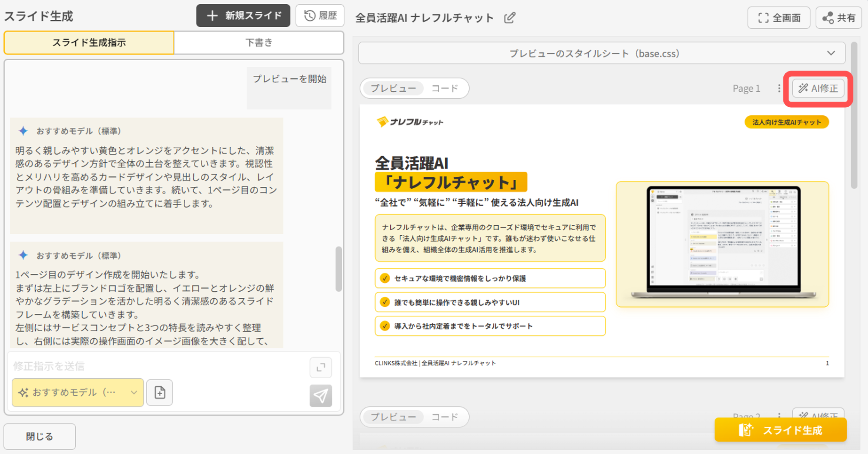Screen dimensions: 868x454
Task: Click AI修正 button for Page 1
Action: [x=818, y=88]
